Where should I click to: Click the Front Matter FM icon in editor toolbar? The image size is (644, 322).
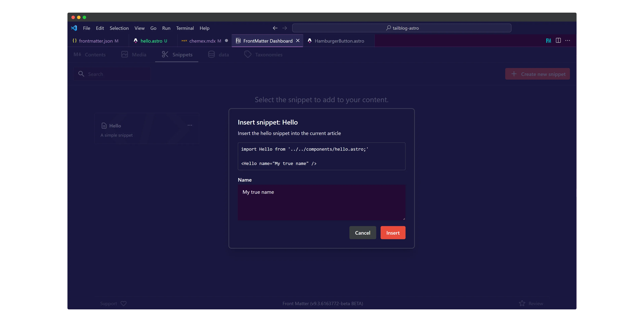tap(548, 41)
